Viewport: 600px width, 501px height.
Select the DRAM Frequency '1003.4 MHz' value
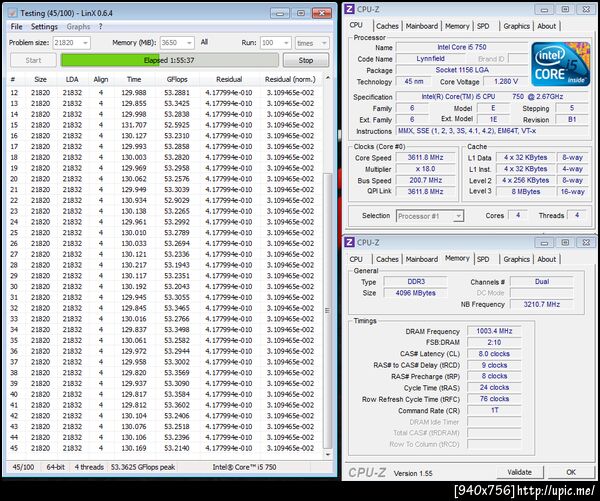pos(494,331)
